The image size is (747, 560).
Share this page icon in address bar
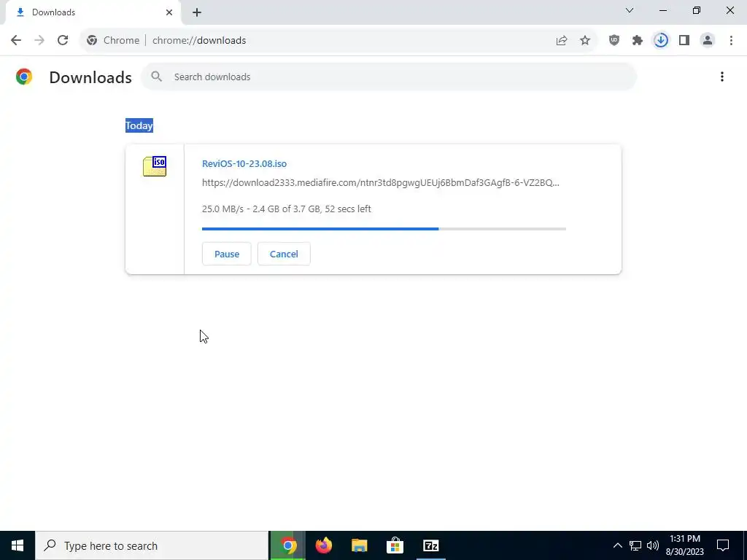562,41
